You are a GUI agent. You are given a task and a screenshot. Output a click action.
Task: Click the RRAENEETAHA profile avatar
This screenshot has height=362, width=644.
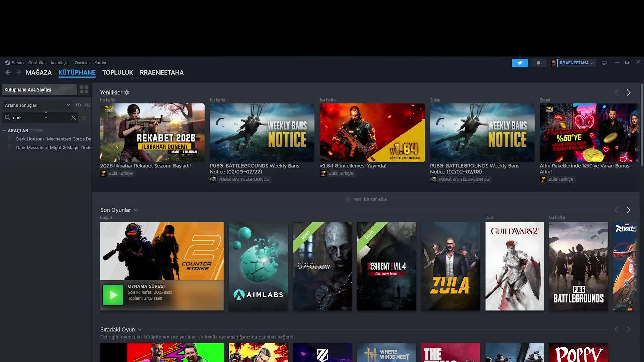[x=554, y=63]
